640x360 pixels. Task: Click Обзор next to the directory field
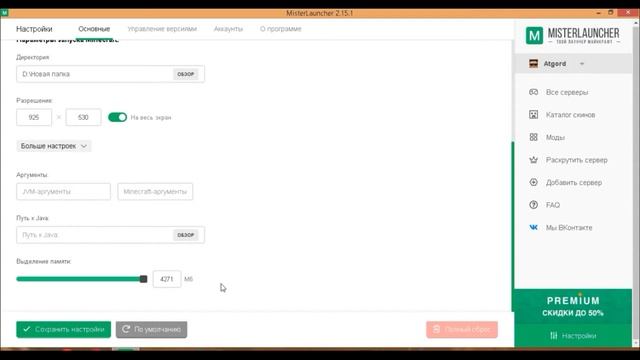point(186,74)
